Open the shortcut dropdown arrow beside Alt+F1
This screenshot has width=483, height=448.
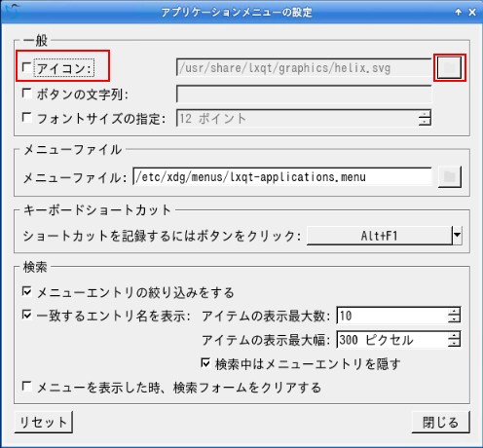[x=457, y=236]
